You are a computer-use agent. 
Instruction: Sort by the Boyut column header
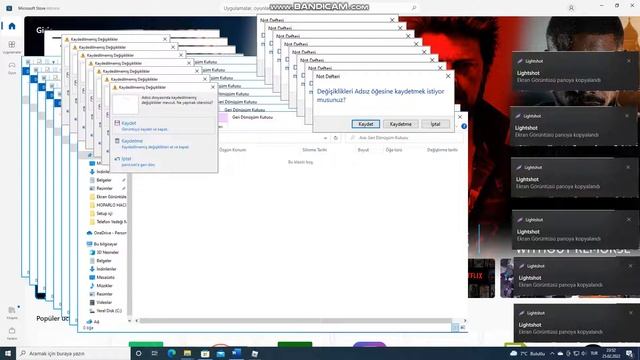(363, 150)
